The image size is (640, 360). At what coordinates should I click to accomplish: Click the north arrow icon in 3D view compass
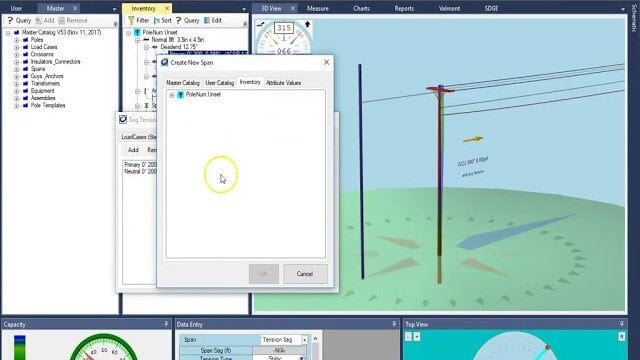307,24
